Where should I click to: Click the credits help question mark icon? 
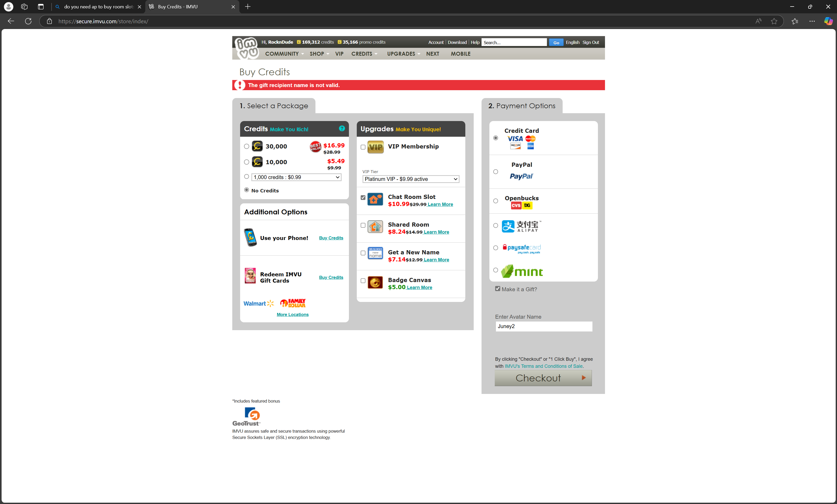tap(342, 128)
